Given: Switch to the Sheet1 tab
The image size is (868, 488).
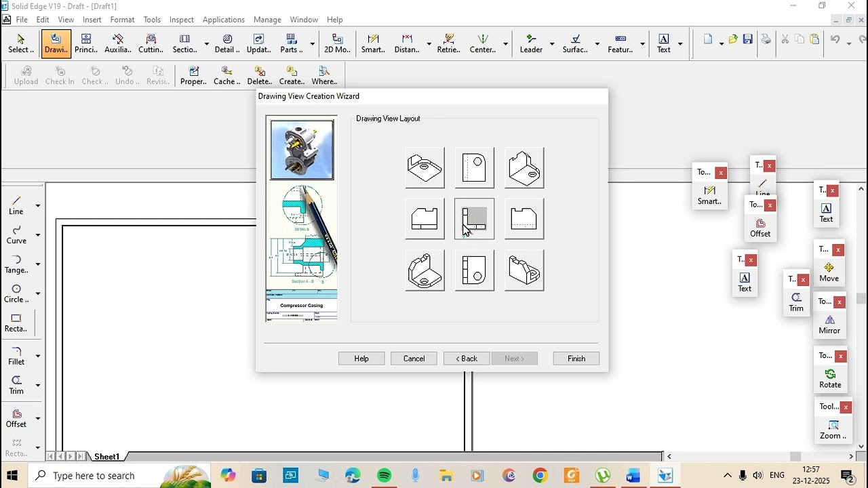Looking at the screenshot, I should (x=106, y=457).
